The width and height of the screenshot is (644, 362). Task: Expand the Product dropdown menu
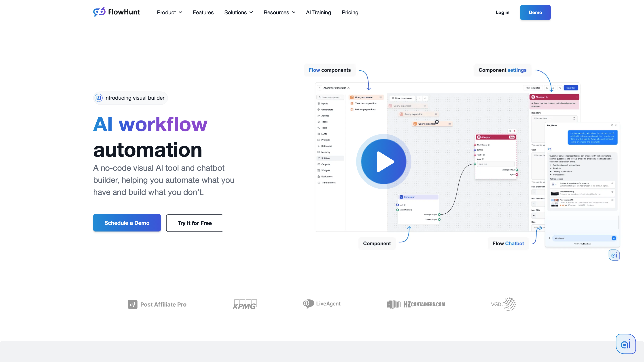(x=169, y=13)
